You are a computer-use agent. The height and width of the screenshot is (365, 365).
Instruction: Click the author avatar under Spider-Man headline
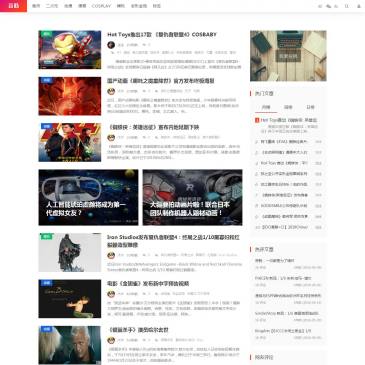tap(111, 137)
